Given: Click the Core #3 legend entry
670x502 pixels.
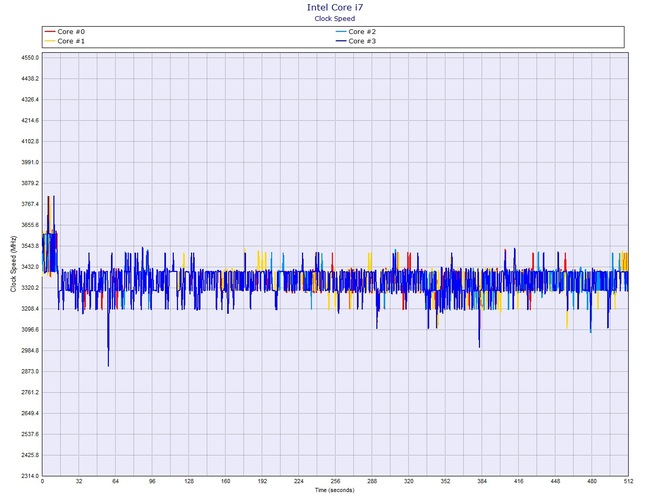Looking at the screenshot, I should coord(356,41).
